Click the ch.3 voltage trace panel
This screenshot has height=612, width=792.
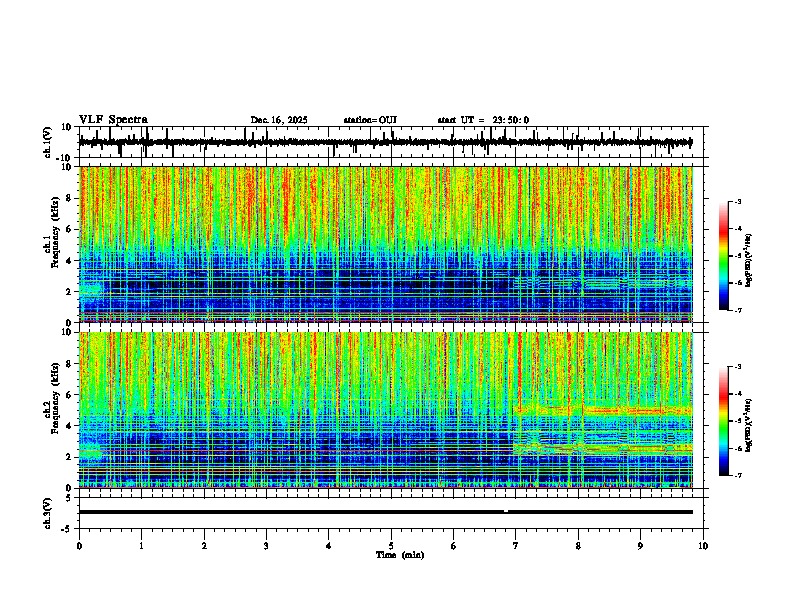[x=393, y=513]
